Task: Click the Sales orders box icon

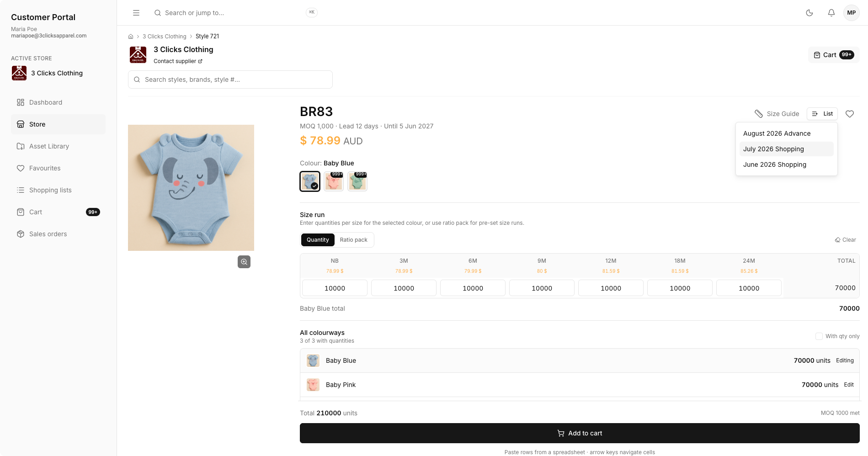Action: click(x=21, y=234)
